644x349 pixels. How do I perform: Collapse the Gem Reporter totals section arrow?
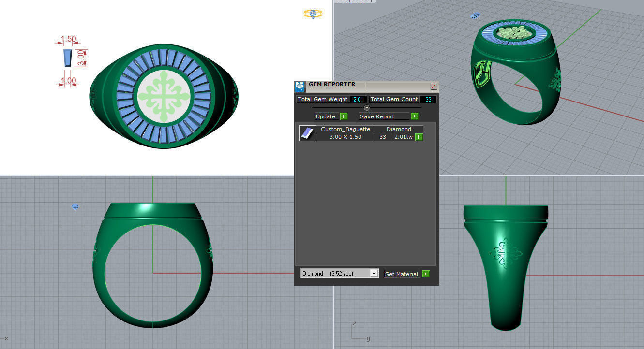pos(366,108)
